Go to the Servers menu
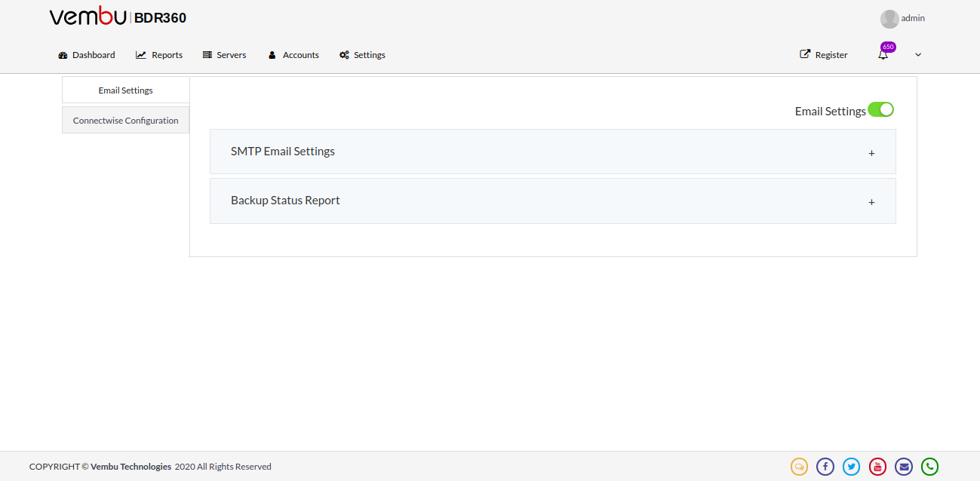 click(224, 55)
